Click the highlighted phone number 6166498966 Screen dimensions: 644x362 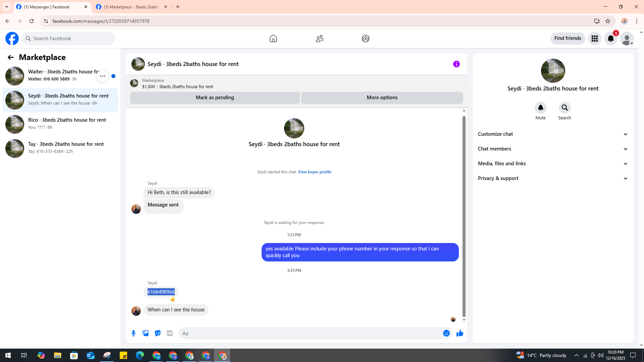click(161, 292)
